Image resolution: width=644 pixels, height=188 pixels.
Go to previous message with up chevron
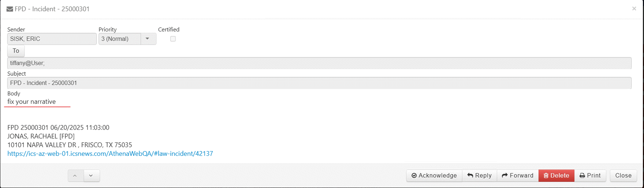[75, 176]
